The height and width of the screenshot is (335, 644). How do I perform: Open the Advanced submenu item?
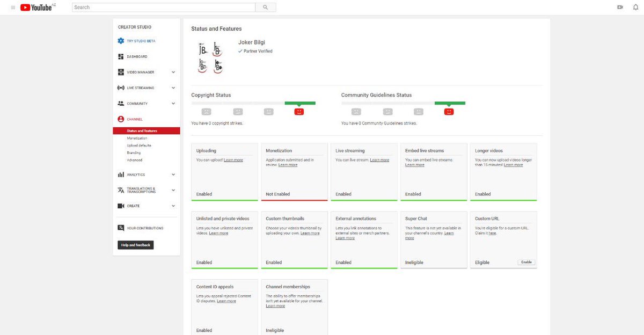tap(135, 160)
